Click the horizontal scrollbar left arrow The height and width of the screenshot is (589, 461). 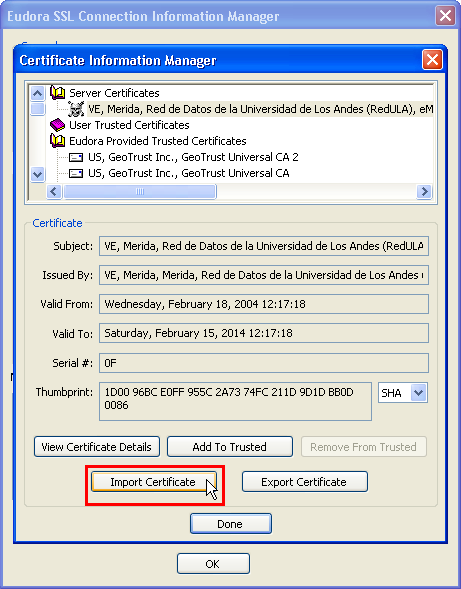[x=54, y=192]
